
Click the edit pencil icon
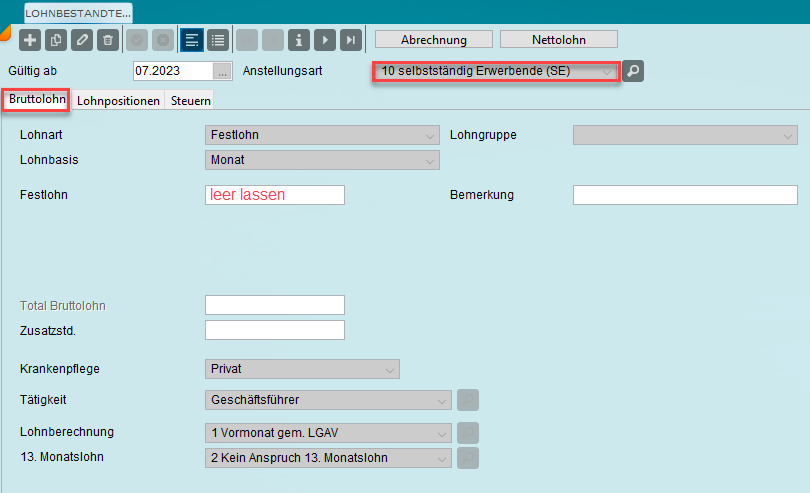click(x=82, y=40)
